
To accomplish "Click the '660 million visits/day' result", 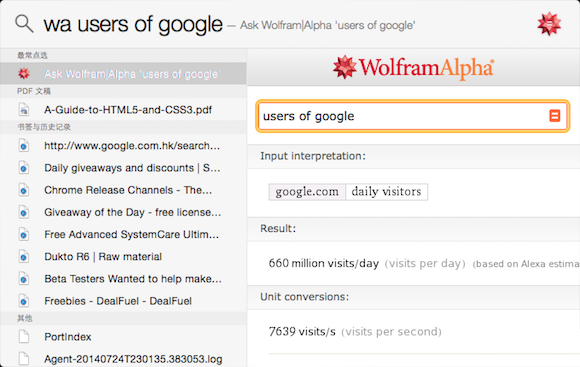I will 324,263.
